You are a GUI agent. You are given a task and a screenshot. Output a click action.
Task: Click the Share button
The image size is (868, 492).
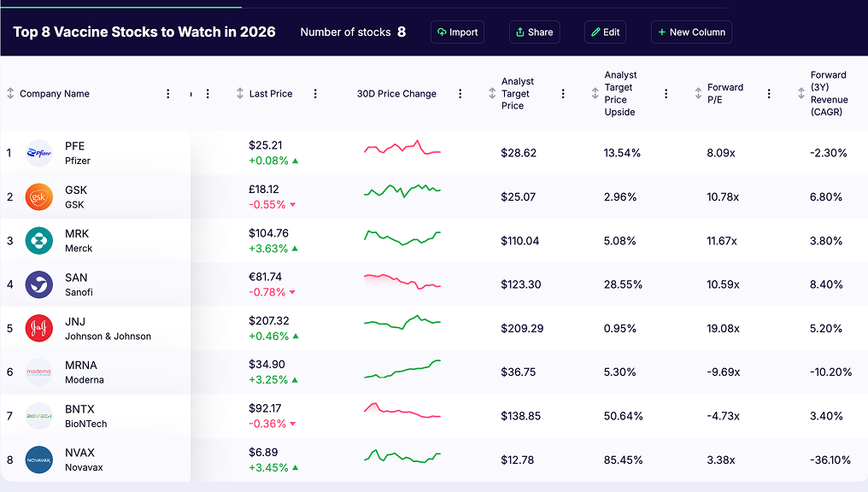pyautogui.click(x=534, y=32)
